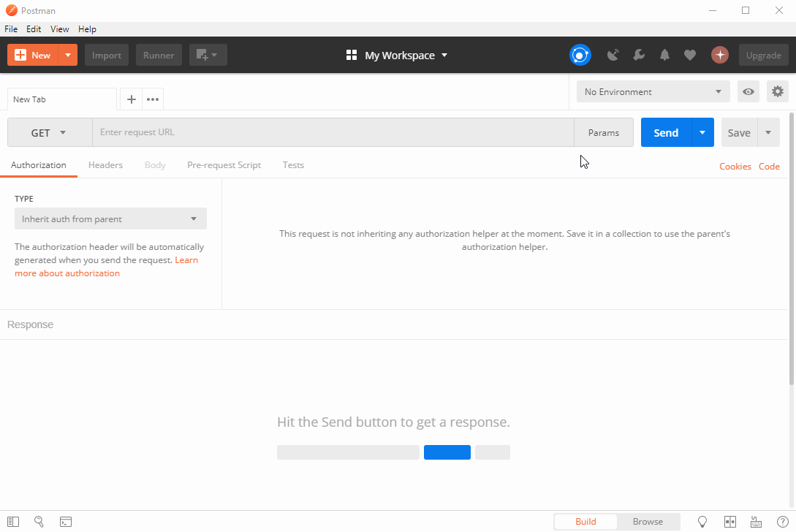Image resolution: width=796 pixels, height=532 pixels.
Task: Click the Import button
Action: coord(107,55)
